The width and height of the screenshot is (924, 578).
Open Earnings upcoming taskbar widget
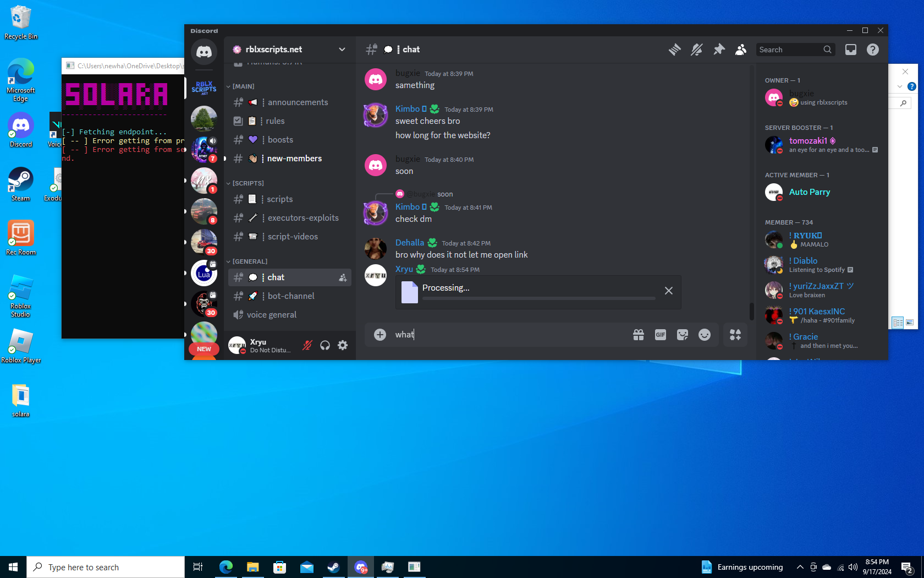coord(742,567)
